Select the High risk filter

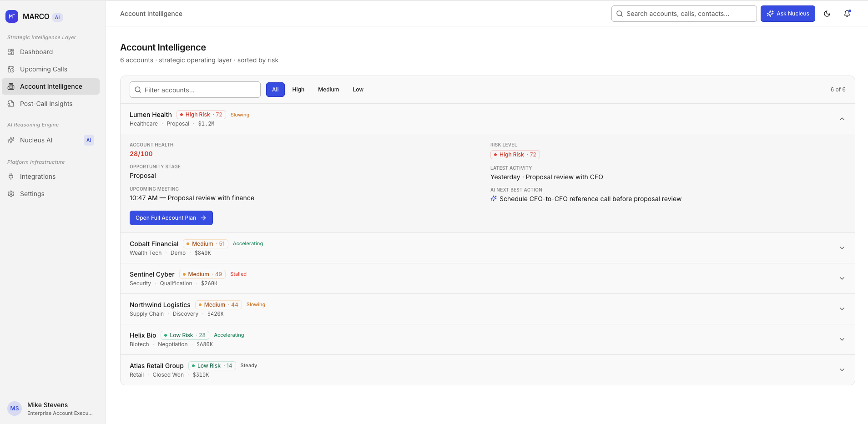[298, 90]
